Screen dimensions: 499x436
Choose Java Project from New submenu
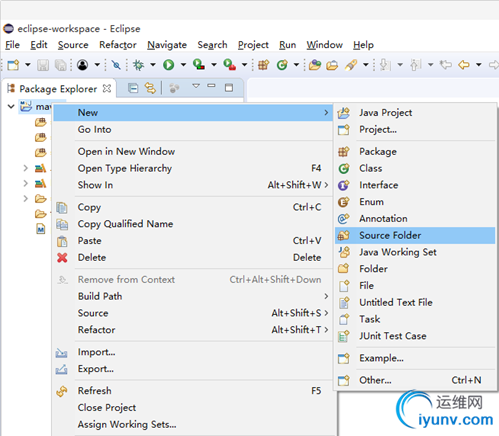[x=415, y=113]
